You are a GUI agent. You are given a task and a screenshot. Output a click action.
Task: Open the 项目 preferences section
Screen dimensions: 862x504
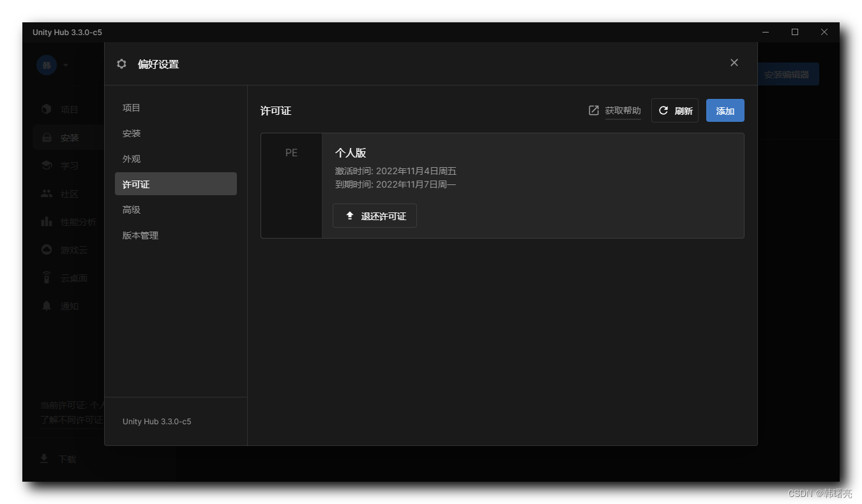tap(176, 108)
